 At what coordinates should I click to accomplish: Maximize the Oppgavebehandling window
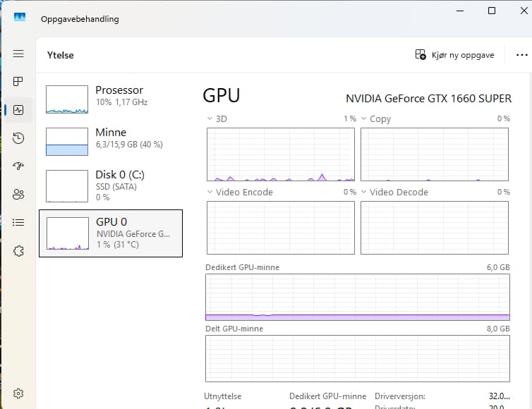point(492,11)
